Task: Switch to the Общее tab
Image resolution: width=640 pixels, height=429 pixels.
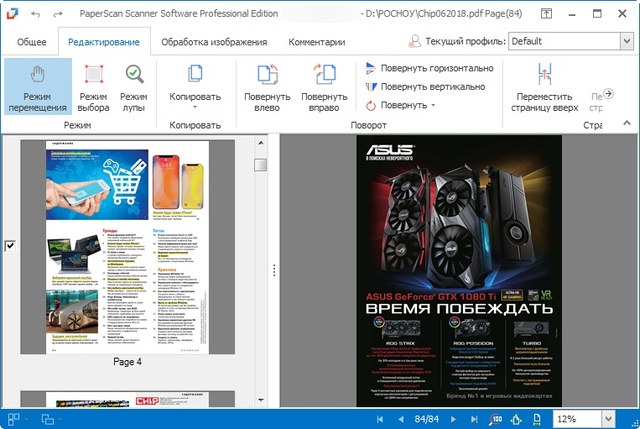Action: pyautogui.click(x=31, y=42)
